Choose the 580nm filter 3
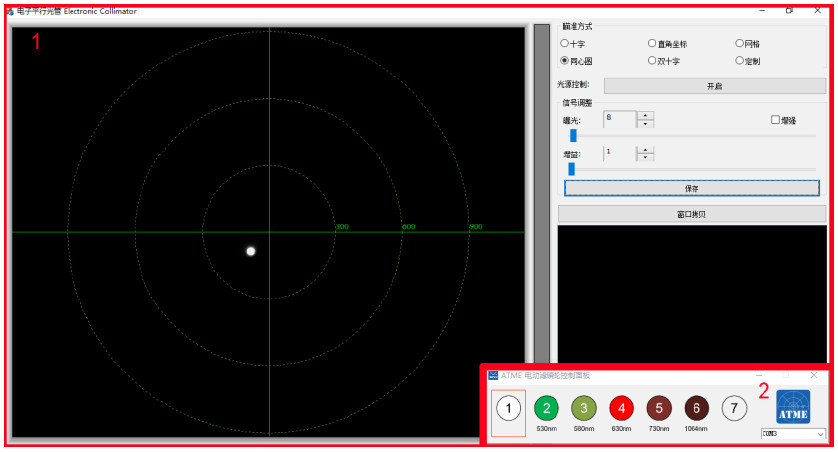 pos(584,408)
